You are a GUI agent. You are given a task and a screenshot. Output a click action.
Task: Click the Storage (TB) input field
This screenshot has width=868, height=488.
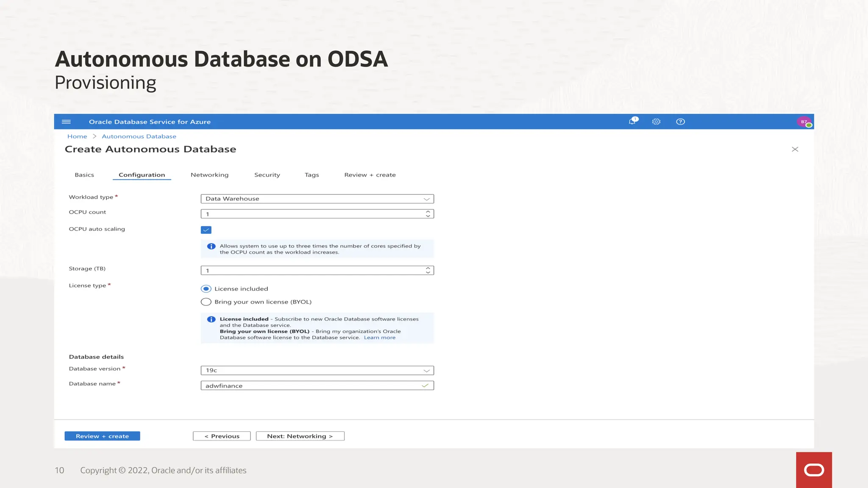pos(317,270)
